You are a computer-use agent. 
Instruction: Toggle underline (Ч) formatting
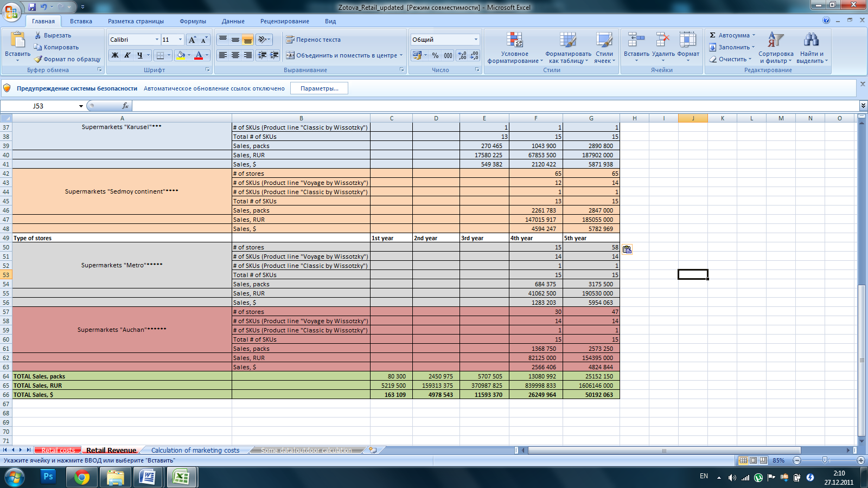tap(139, 55)
